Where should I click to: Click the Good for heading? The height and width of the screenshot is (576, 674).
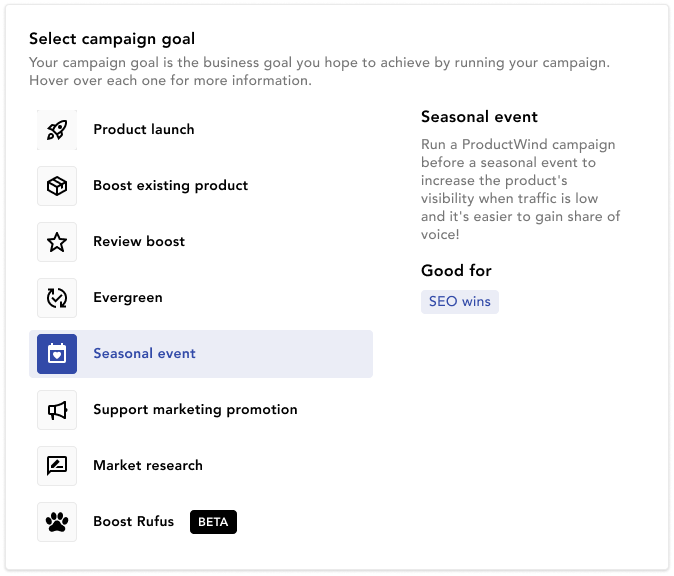(x=456, y=271)
